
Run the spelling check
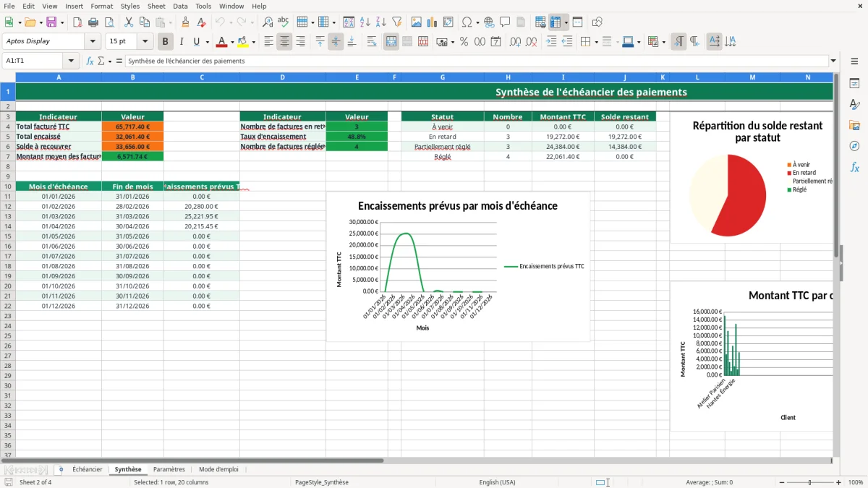(x=284, y=22)
